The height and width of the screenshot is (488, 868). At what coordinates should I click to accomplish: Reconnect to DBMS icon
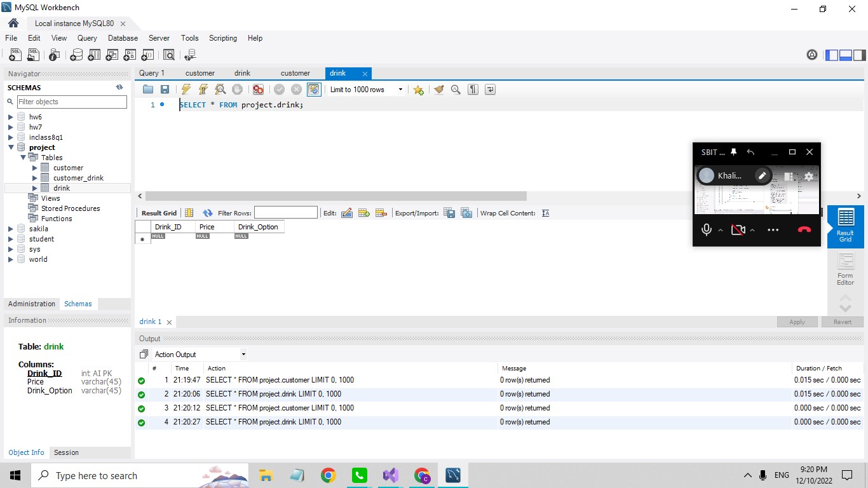(x=190, y=55)
